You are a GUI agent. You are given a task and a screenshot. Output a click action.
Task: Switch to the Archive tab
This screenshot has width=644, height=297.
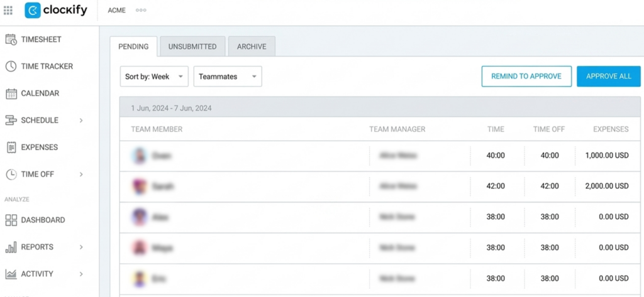point(252,46)
